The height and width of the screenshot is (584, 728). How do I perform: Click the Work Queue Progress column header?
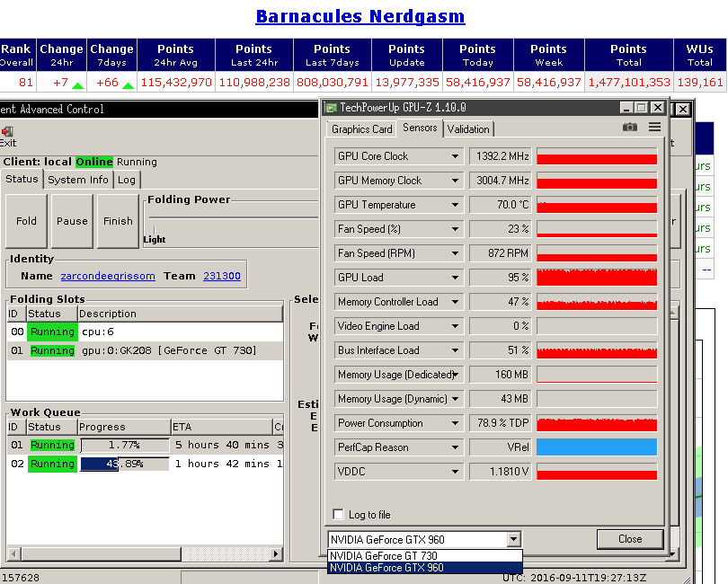point(124,427)
